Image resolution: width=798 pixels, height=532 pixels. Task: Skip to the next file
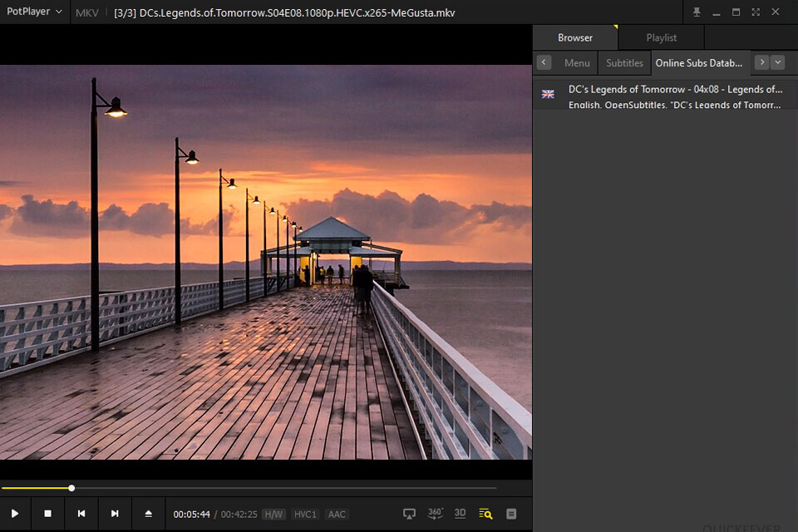[115, 514]
